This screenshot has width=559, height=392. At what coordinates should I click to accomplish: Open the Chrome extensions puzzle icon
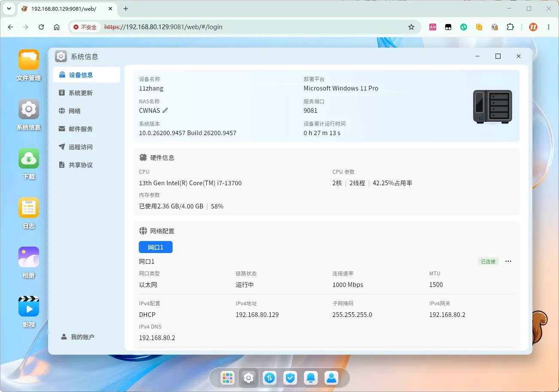(510, 27)
